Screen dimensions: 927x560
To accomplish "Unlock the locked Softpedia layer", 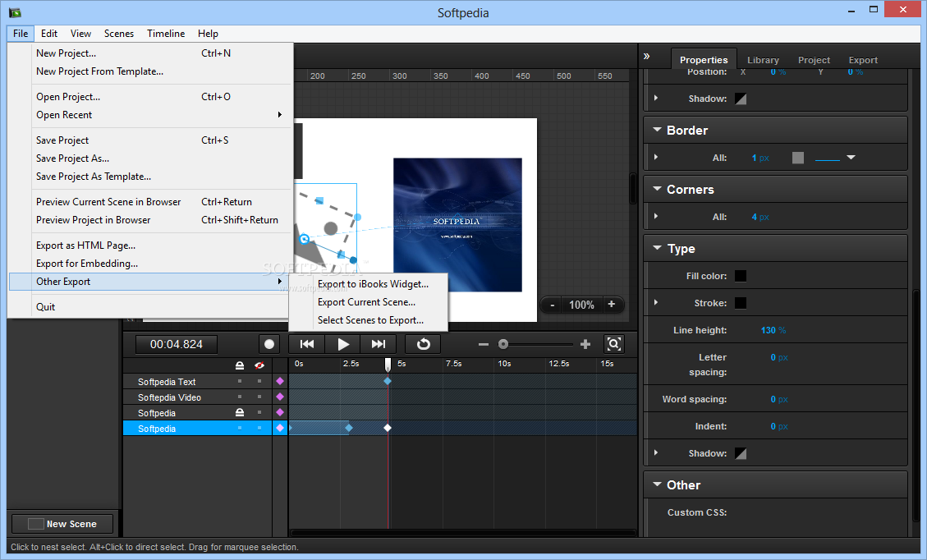I will [x=240, y=412].
